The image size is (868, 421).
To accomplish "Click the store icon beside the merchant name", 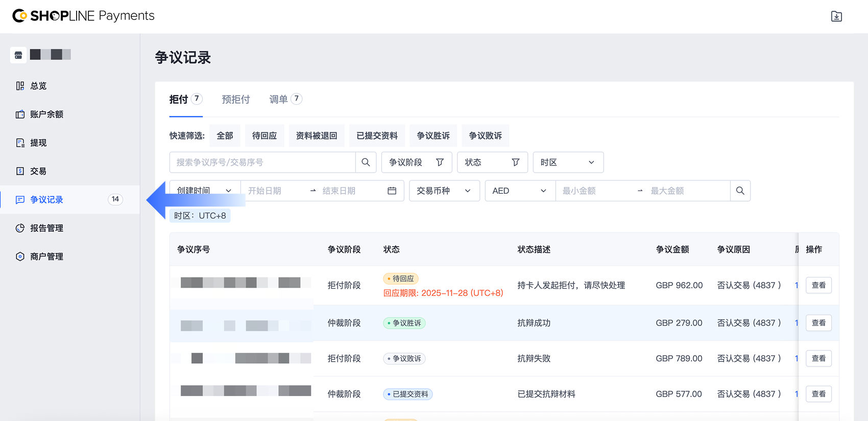I will [18, 55].
